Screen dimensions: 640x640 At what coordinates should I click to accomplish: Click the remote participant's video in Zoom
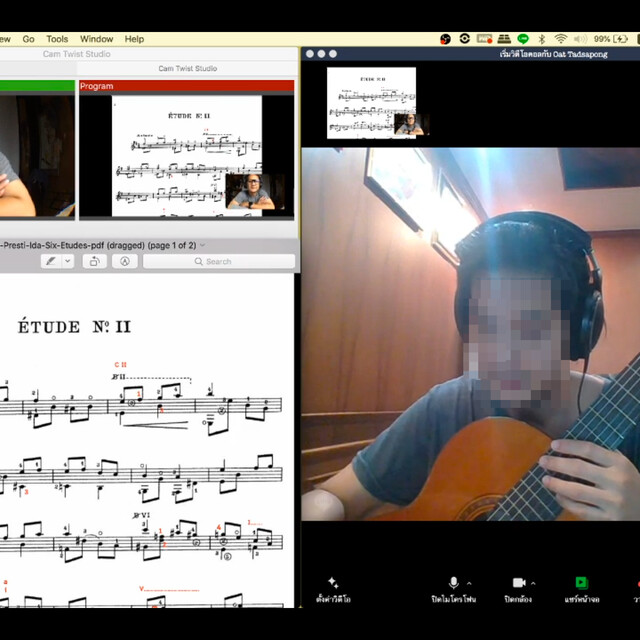coord(471,334)
